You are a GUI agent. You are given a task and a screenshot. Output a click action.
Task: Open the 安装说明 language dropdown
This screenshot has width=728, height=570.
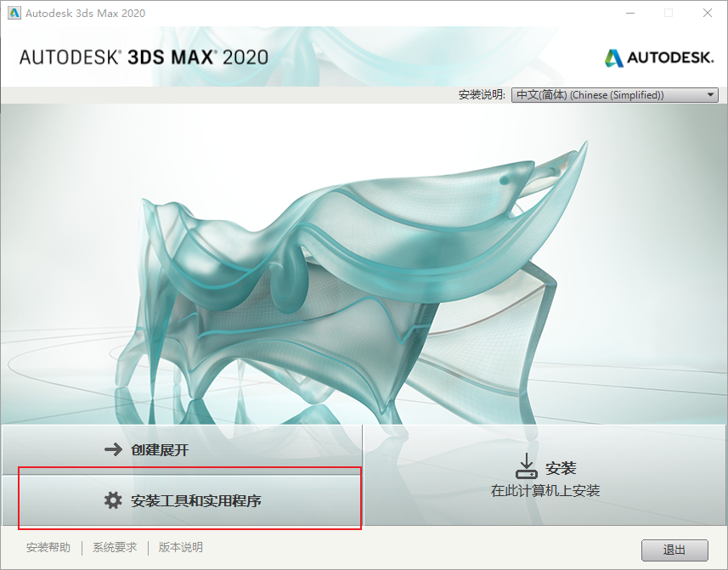(615, 95)
